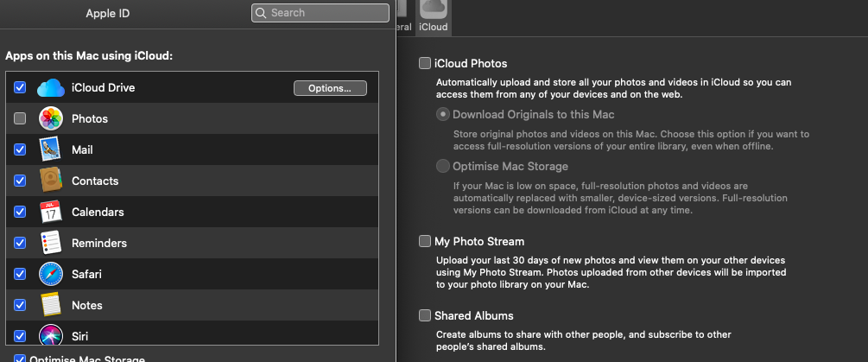The width and height of the screenshot is (868, 362).
Task: Click the Siri icon
Action: tap(51, 335)
